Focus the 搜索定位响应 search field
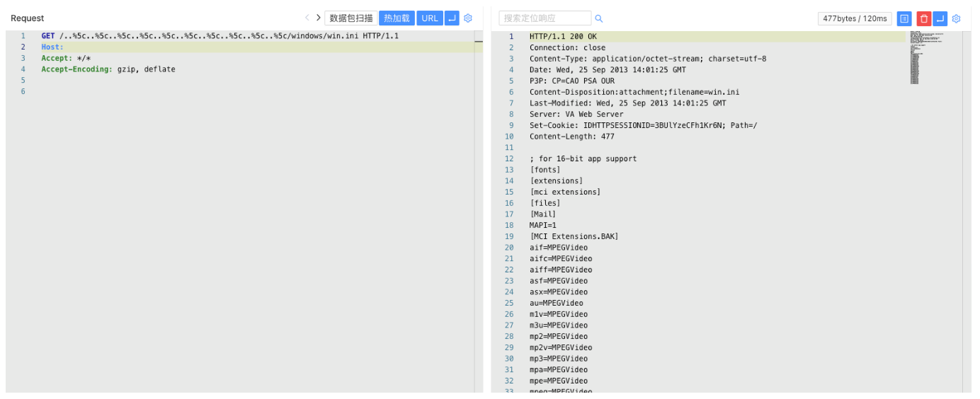Viewport: 980px width, 399px height. pos(544,18)
